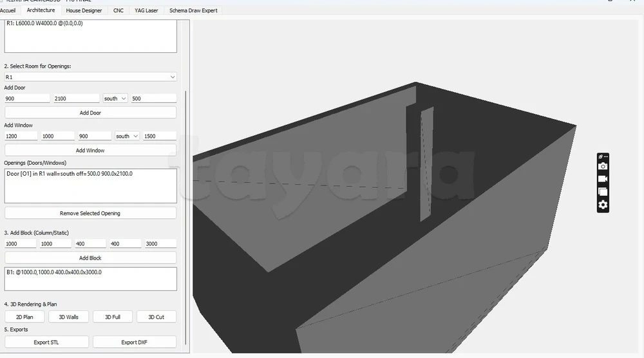Viewport: 644px width, 358px height.
Task: Open the CNC tab
Action: click(x=118, y=10)
